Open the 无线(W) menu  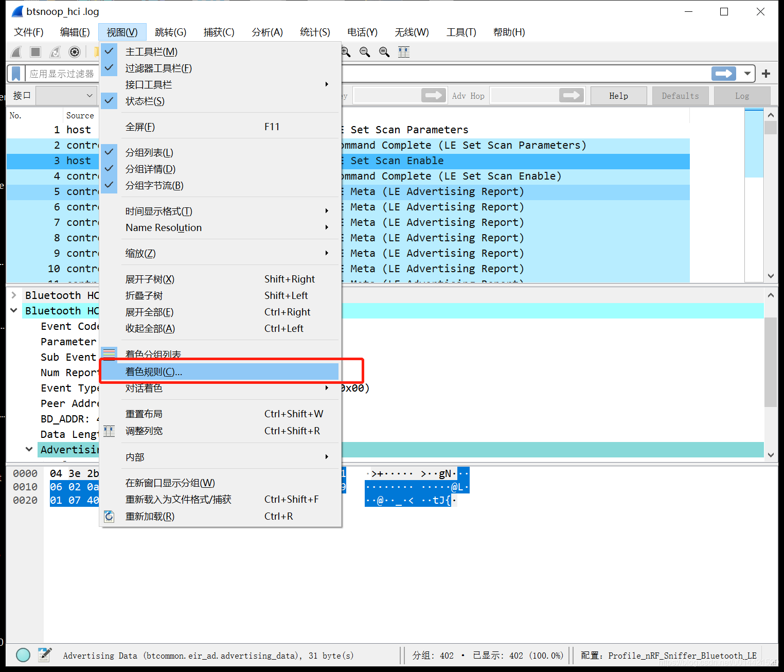(x=412, y=32)
